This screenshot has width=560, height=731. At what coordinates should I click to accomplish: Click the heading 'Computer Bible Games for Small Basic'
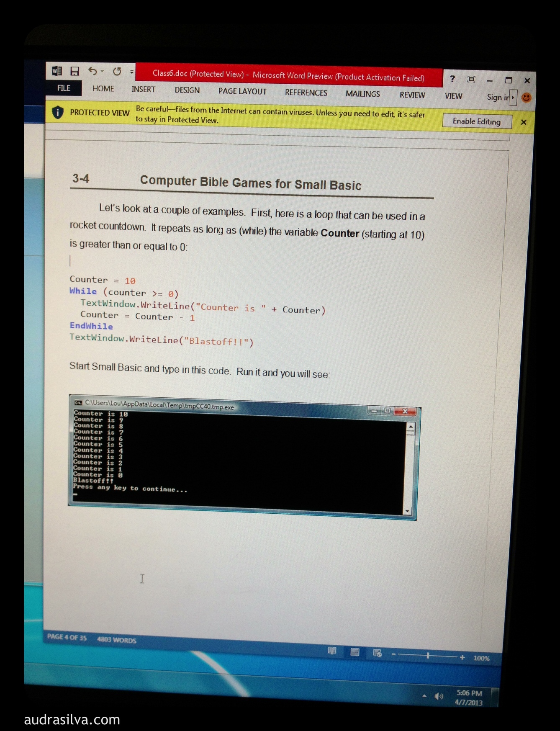point(250,183)
